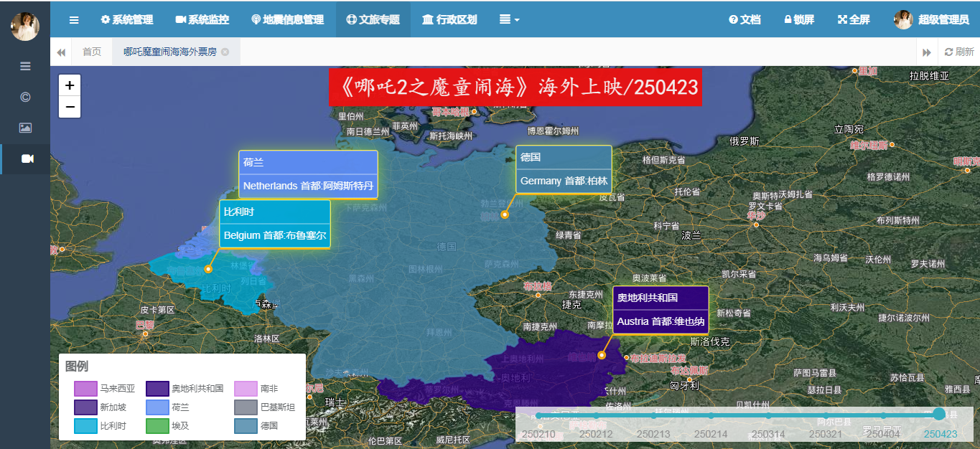Viewport: 980px width, 449px height.
Task: Click the sidebar user avatar
Action: [25, 27]
